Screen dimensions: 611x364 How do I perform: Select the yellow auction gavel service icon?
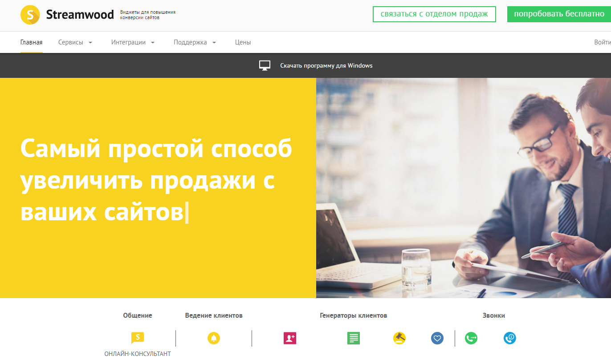coord(399,338)
